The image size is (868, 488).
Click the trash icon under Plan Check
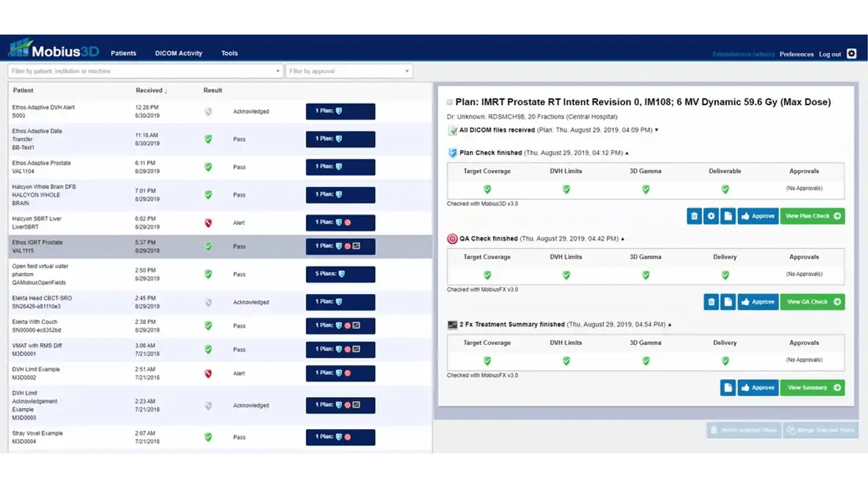click(694, 216)
